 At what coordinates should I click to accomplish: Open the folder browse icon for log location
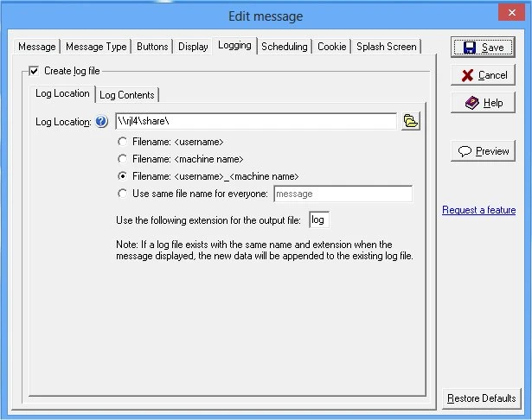pyautogui.click(x=411, y=122)
